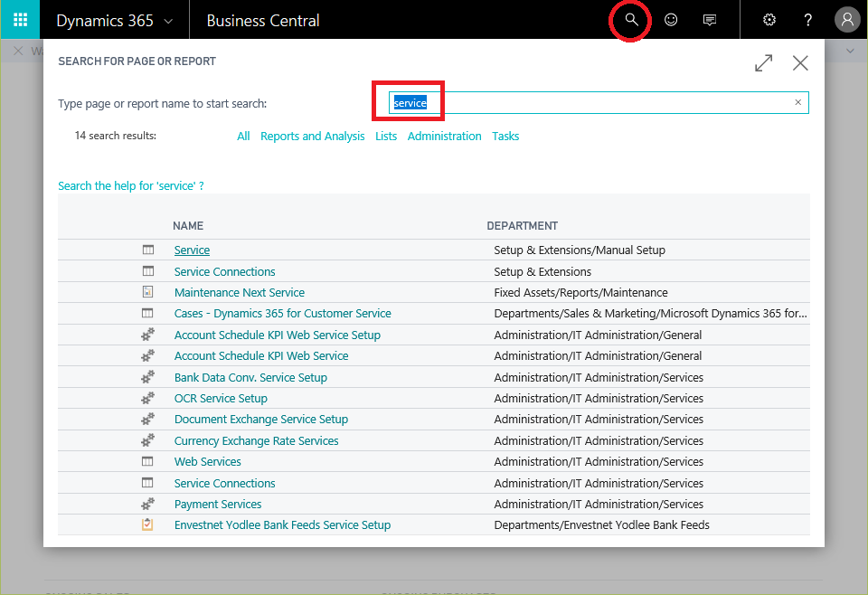Image resolution: width=868 pixels, height=595 pixels.
Task: Filter results by Lists
Action: (386, 137)
